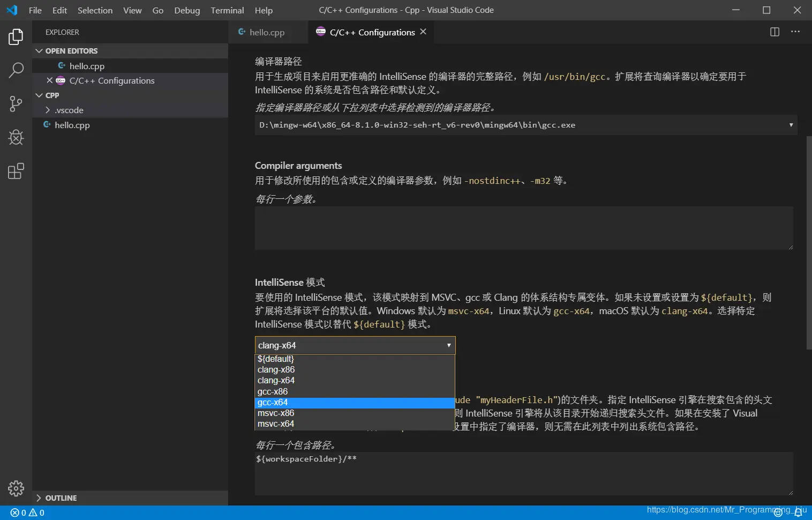The width and height of the screenshot is (812, 520).
Task: Click the editor vertical scrollbar
Action: (809, 242)
